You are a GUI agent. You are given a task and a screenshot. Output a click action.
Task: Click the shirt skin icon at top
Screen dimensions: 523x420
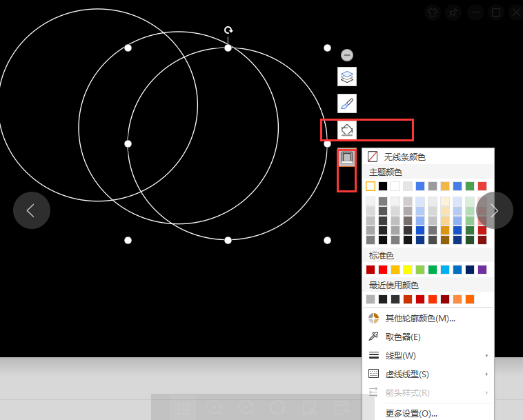click(432, 12)
